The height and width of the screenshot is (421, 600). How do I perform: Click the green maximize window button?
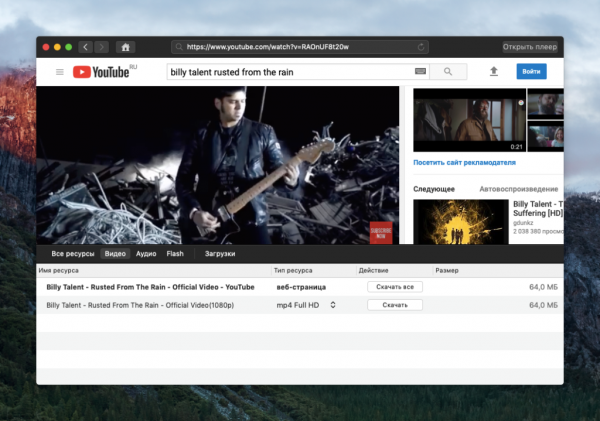69,47
